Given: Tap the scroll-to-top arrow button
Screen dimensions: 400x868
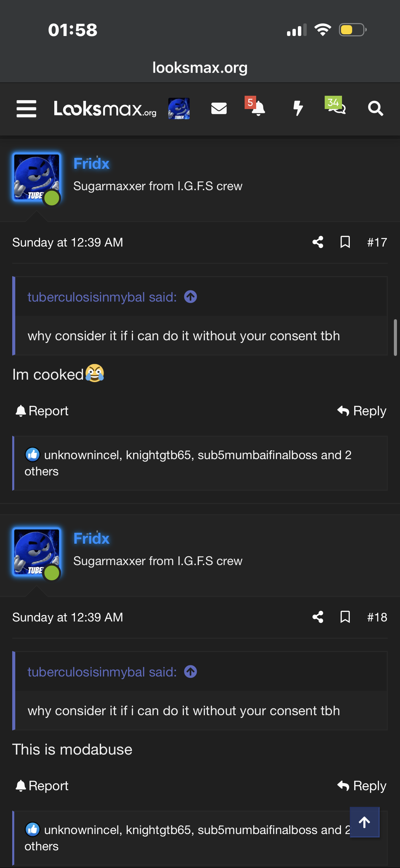Looking at the screenshot, I should [x=364, y=822].
